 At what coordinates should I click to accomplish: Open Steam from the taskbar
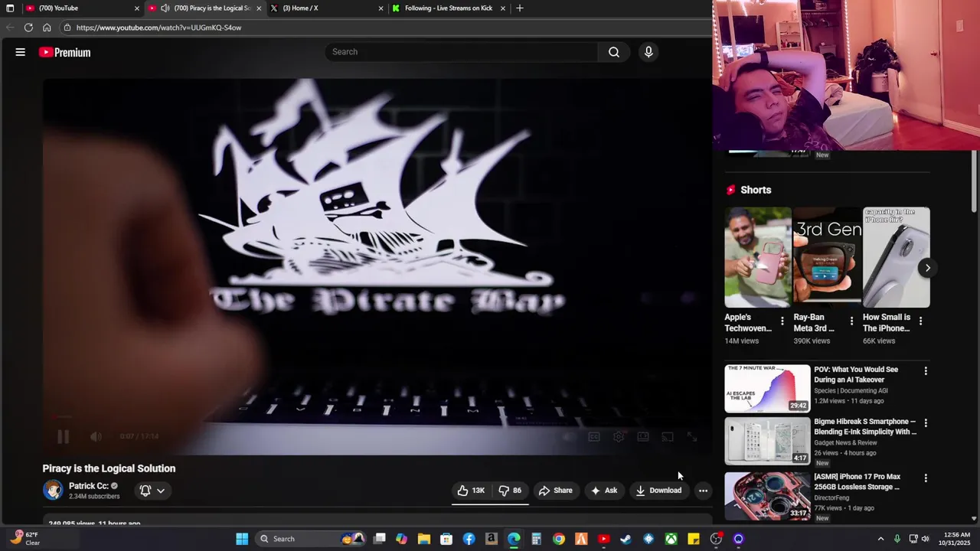[626, 539]
